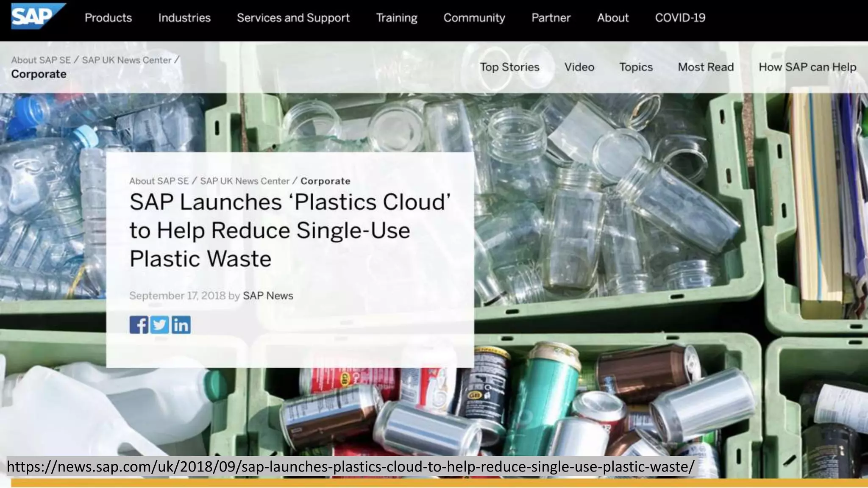Open the SAP News author link
Viewport: 868px width, 488px height.
coord(268,296)
